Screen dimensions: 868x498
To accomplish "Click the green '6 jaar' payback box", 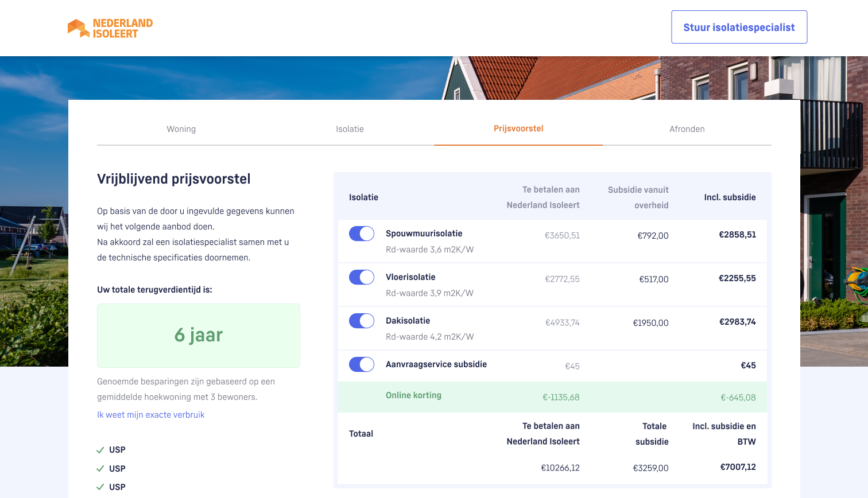I will (199, 335).
